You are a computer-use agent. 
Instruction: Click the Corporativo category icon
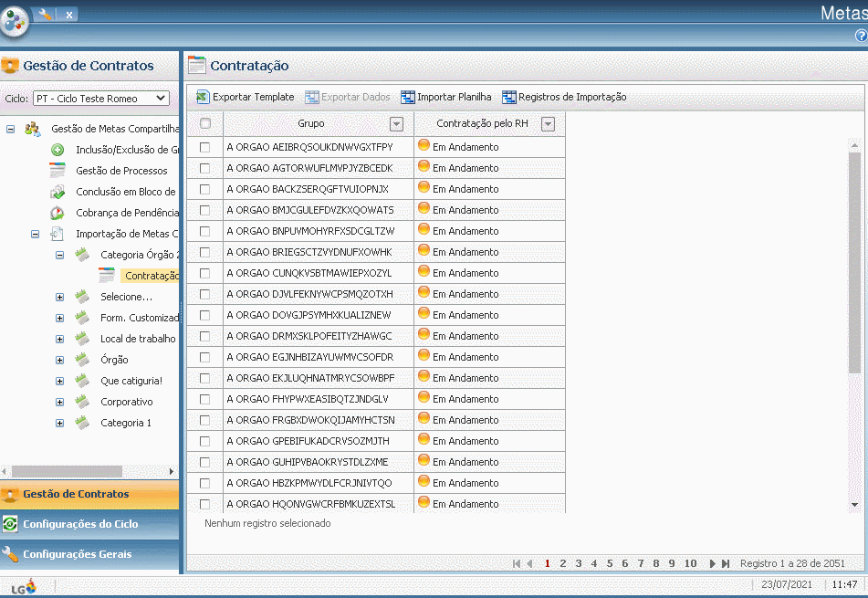pos(82,402)
